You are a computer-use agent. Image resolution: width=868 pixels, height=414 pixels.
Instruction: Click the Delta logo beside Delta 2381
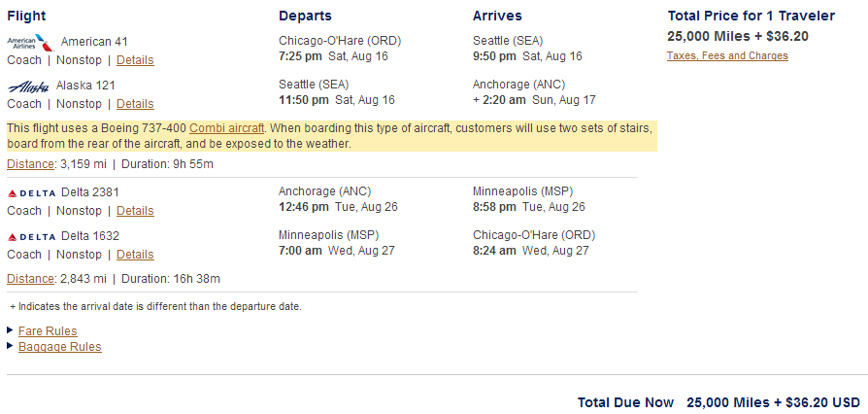(x=31, y=192)
